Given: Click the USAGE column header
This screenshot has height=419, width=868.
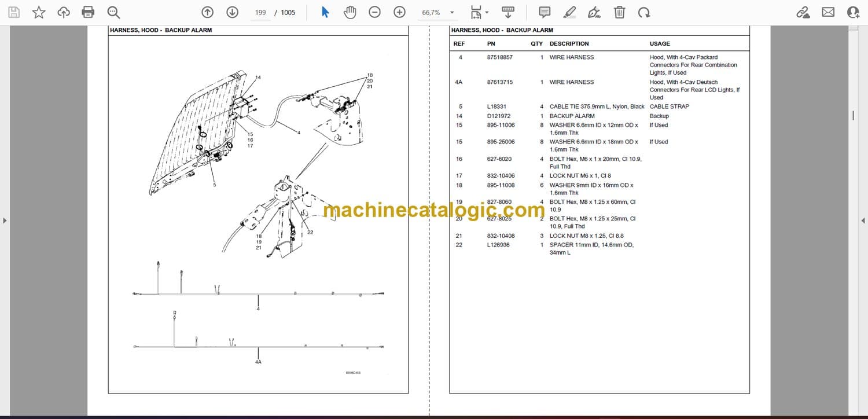Looking at the screenshot, I should [x=660, y=44].
